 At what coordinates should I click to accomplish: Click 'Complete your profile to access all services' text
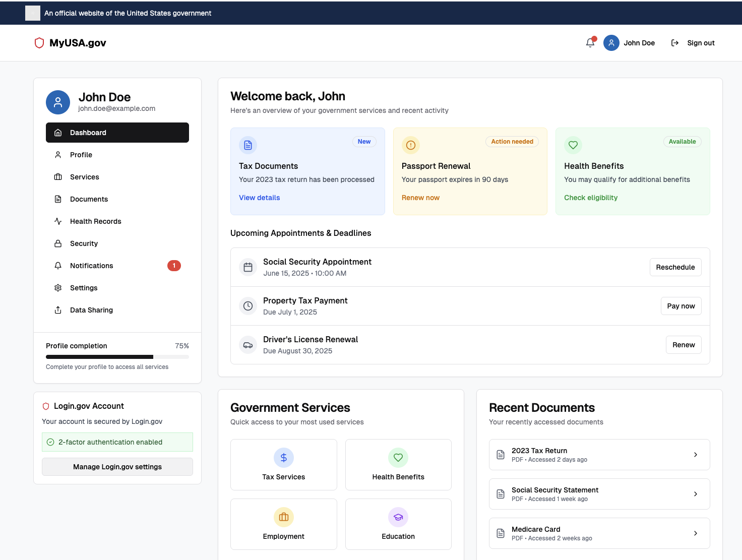(x=107, y=367)
